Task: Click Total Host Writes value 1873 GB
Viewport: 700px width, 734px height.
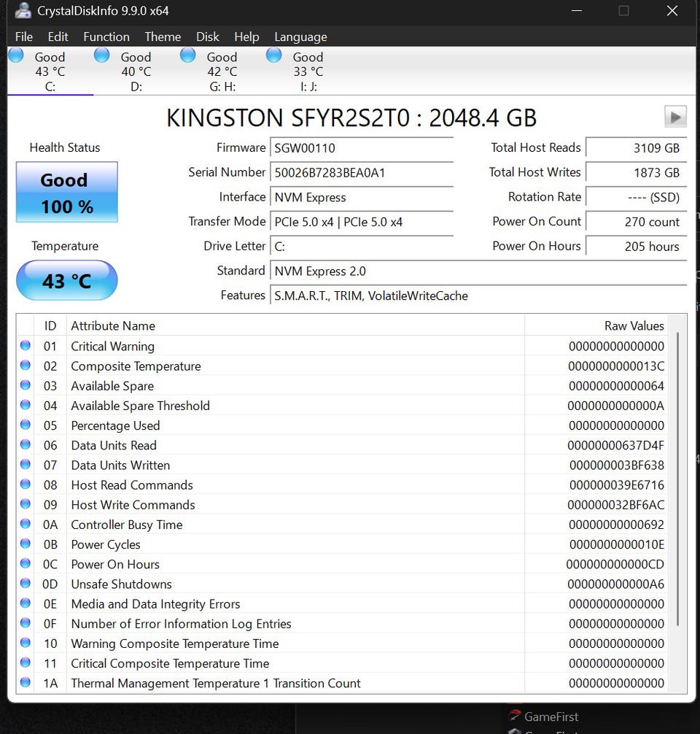Action: tap(636, 173)
